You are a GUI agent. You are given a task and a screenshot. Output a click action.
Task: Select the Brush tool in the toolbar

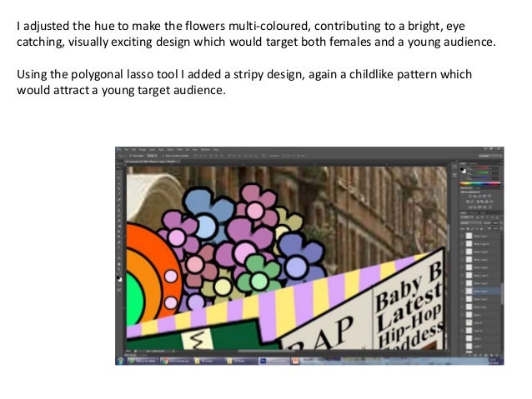pyautogui.click(x=119, y=205)
